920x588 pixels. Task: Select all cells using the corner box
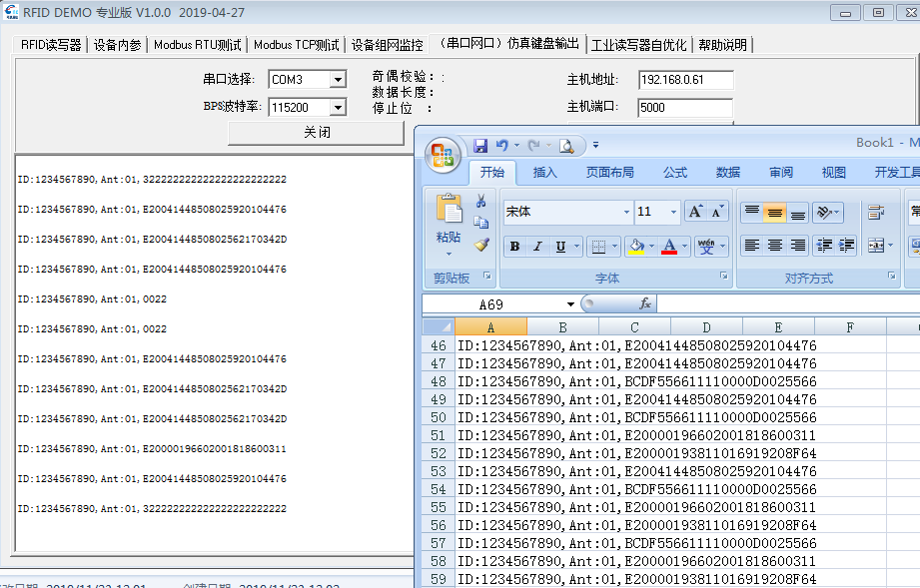point(439,326)
